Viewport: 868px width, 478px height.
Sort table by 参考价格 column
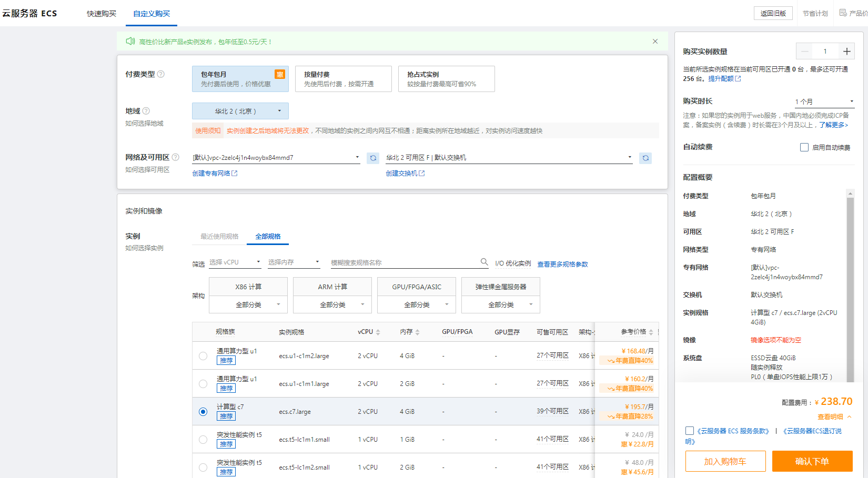coord(651,332)
